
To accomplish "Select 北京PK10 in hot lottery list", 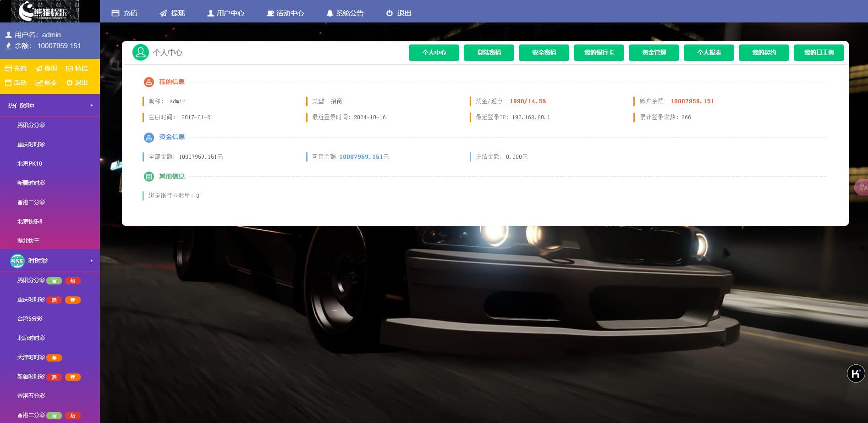I will pyautogui.click(x=30, y=164).
